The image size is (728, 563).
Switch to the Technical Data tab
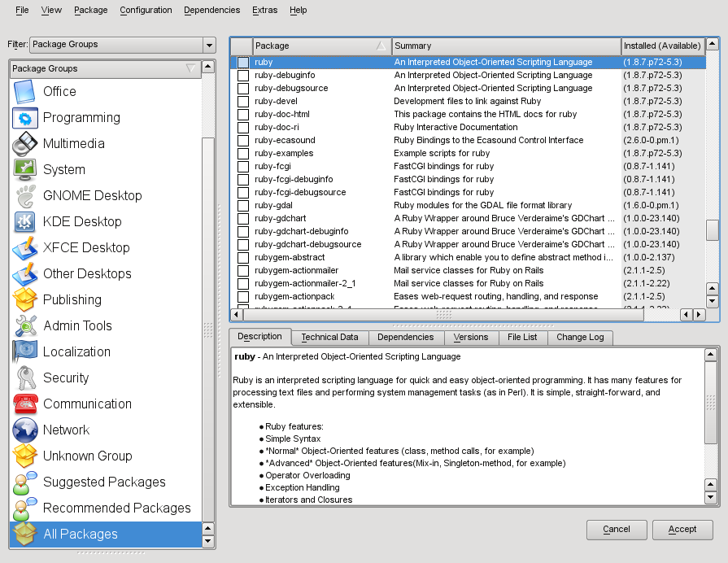pos(329,337)
